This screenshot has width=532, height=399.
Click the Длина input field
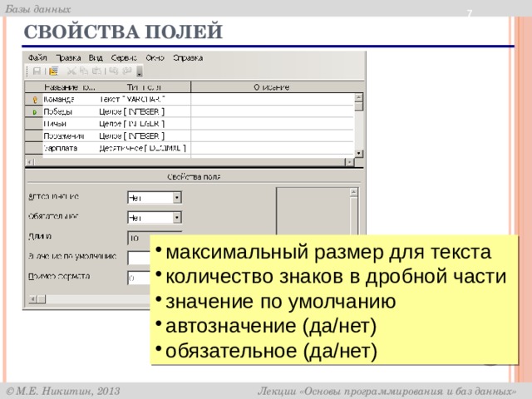pos(139,239)
